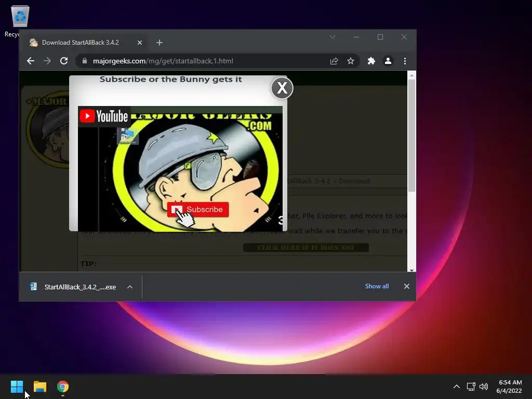The image size is (532, 399).
Task: Open the Chrome extensions puzzle icon
Action: 371,61
